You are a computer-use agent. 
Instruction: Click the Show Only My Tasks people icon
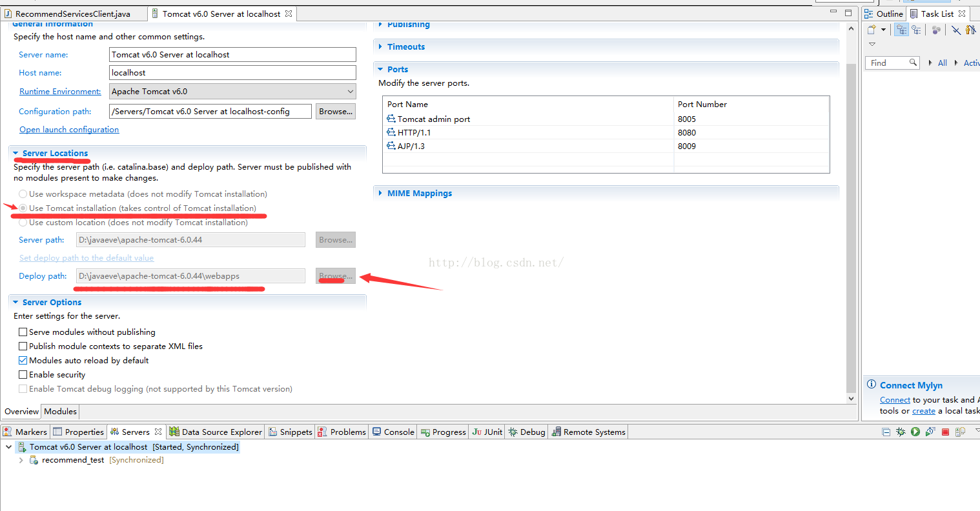[970, 30]
